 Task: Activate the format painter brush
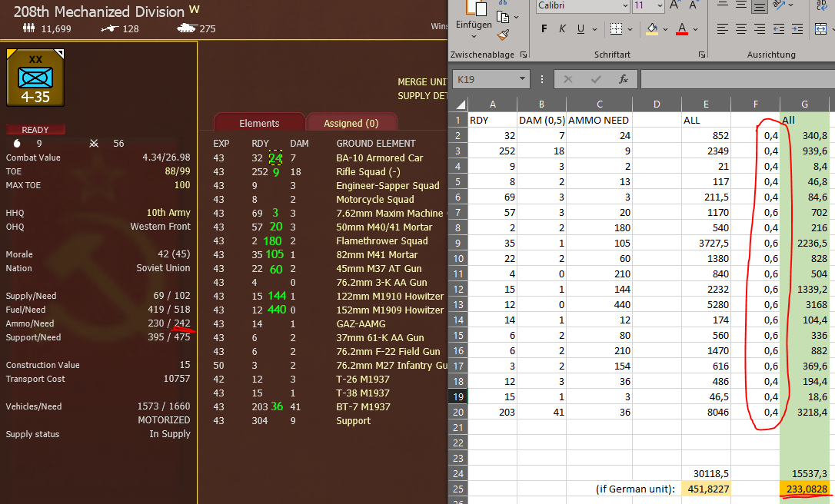click(503, 35)
